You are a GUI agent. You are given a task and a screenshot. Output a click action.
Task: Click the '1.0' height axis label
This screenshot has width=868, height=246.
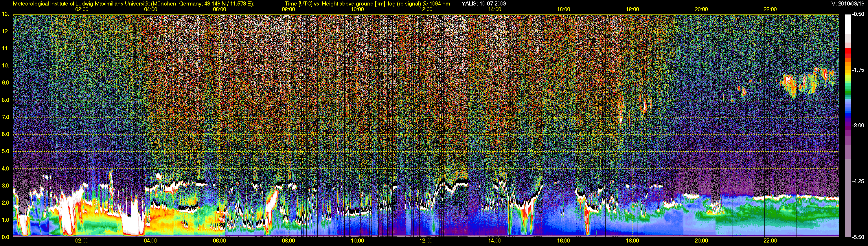[x=5, y=220]
